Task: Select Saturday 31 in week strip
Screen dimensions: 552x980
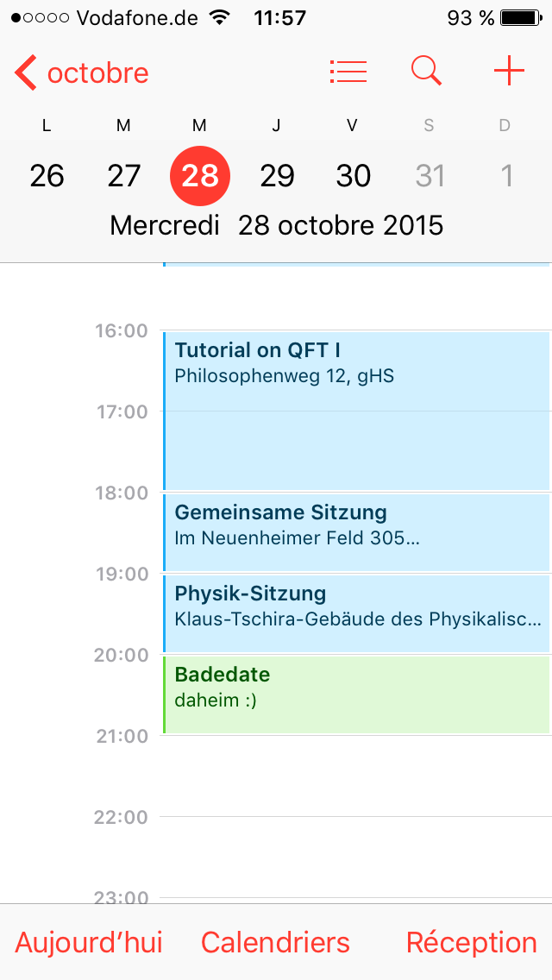Action: tap(430, 176)
